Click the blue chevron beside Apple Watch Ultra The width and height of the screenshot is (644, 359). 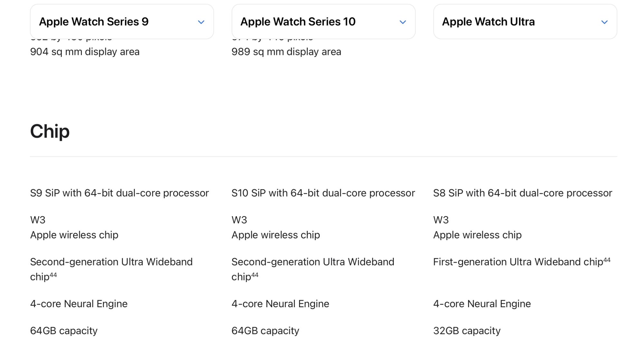604,22
